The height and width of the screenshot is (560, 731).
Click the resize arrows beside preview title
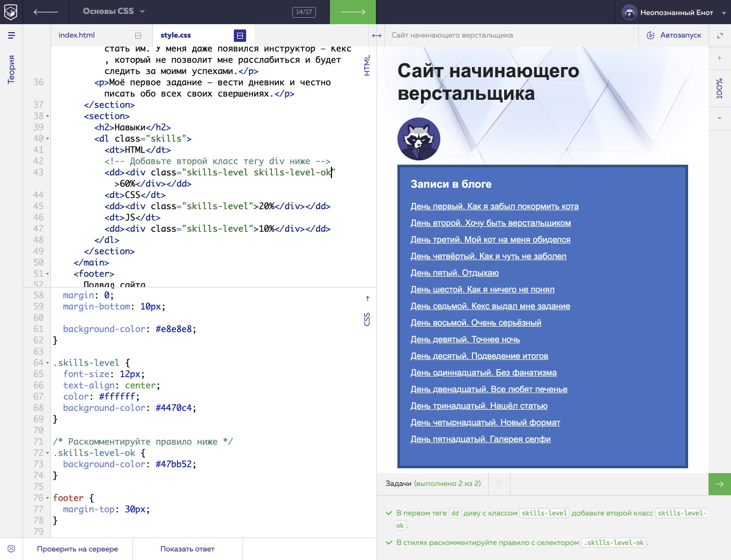pos(376,35)
